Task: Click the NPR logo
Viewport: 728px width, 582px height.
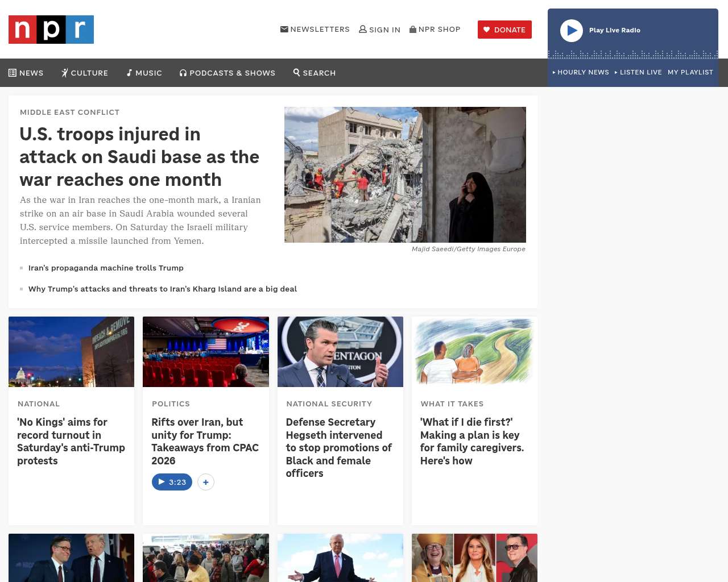Action: tap(51, 30)
